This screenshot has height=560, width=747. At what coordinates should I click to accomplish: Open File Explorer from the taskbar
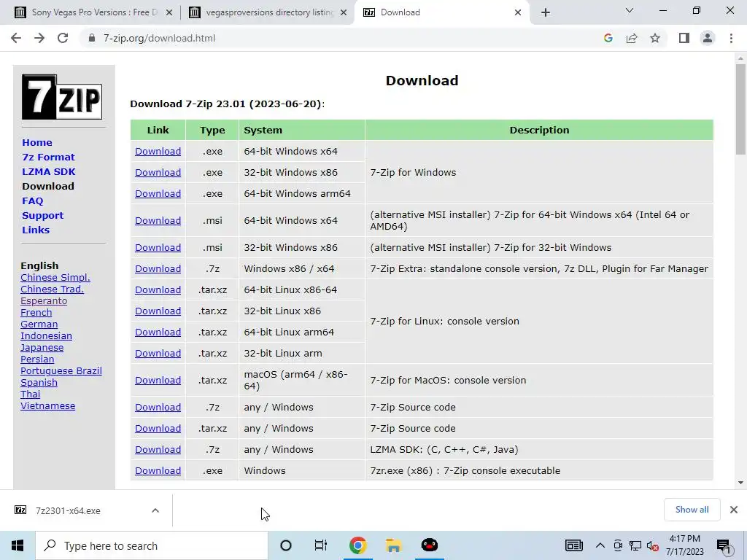pyautogui.click(x=393, y=545)
